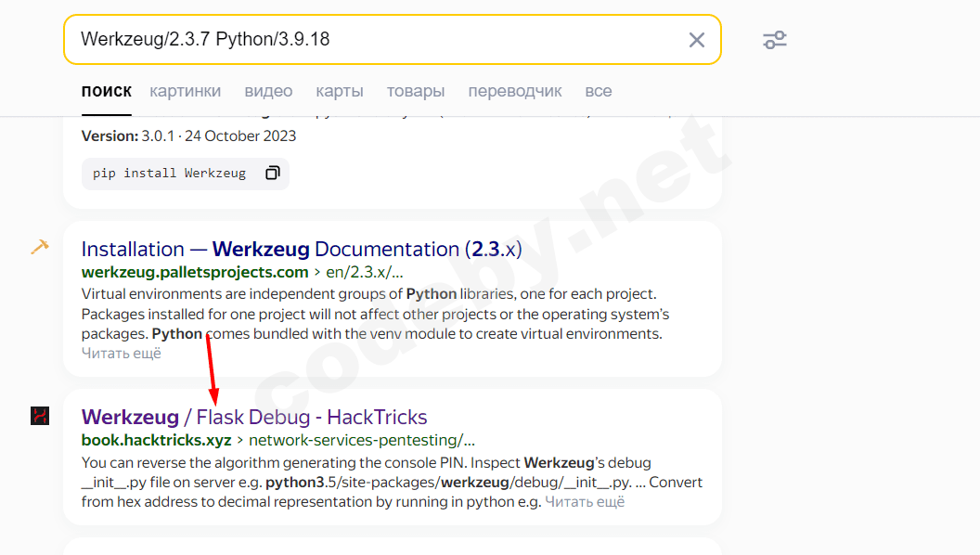Open Werkzeug / Flask Debug - HackTricks result
980x555 pixels.
click(253, 417)
